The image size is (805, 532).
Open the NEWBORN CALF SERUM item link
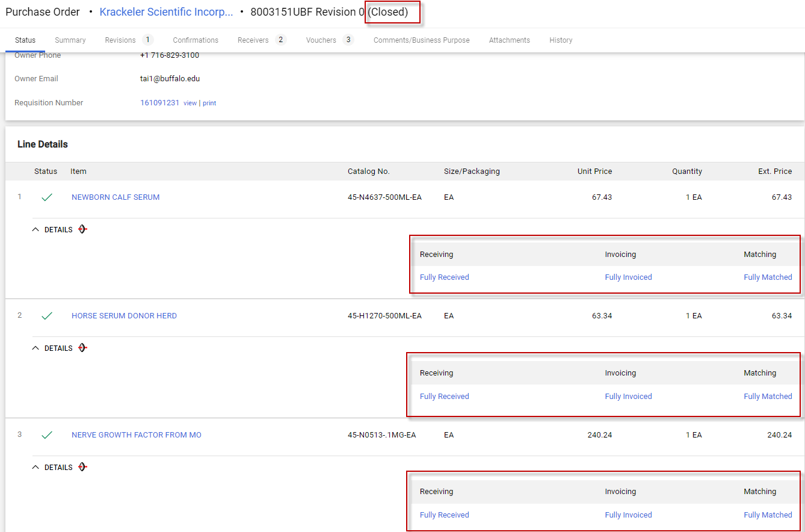pos(116,197)
